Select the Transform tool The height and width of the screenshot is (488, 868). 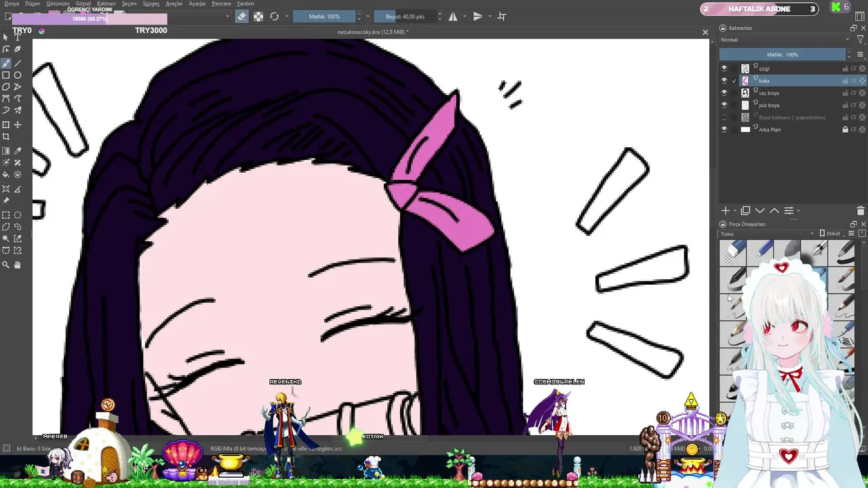click(x=5, y=125)
